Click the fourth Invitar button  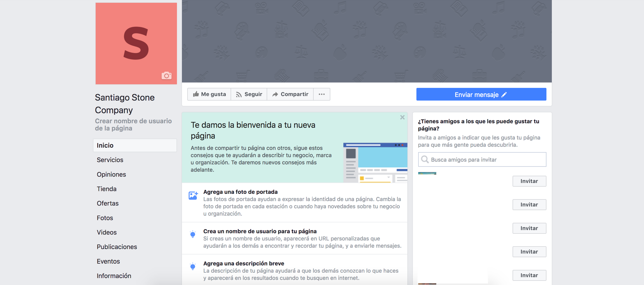point(529,252)
